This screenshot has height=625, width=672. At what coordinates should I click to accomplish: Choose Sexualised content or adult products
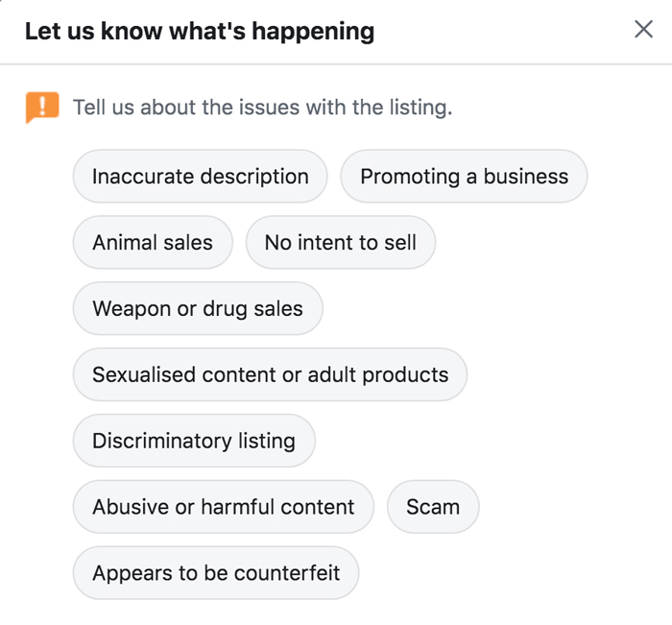270,374
